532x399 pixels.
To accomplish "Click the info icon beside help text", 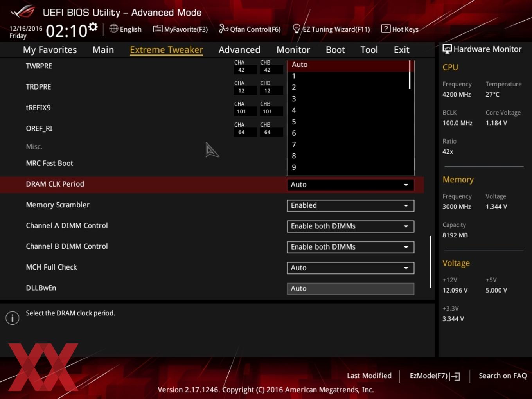I will [13, 318].
